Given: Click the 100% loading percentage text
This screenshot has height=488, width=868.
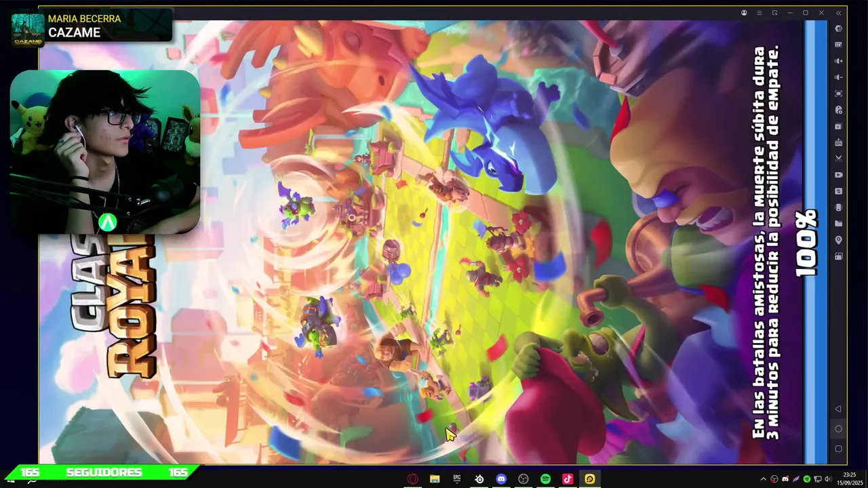Looking at the screenshot, I should (x=807, y=243).
